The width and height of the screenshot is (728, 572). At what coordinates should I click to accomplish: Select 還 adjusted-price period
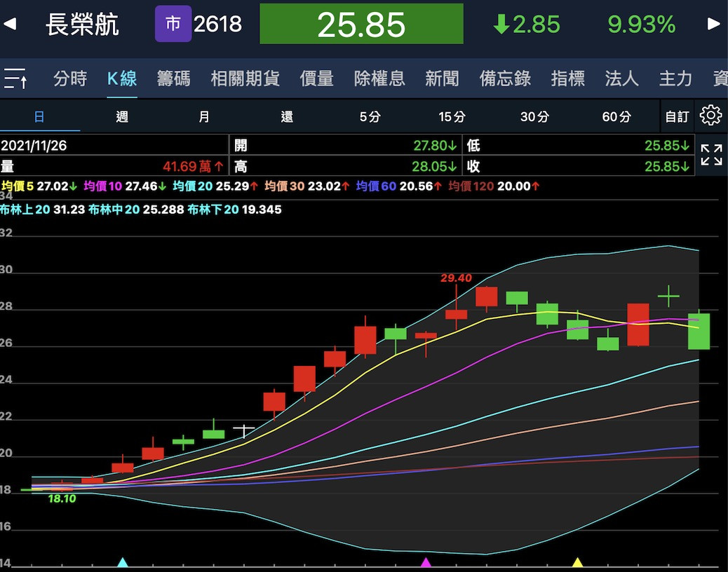click(287, 116)
